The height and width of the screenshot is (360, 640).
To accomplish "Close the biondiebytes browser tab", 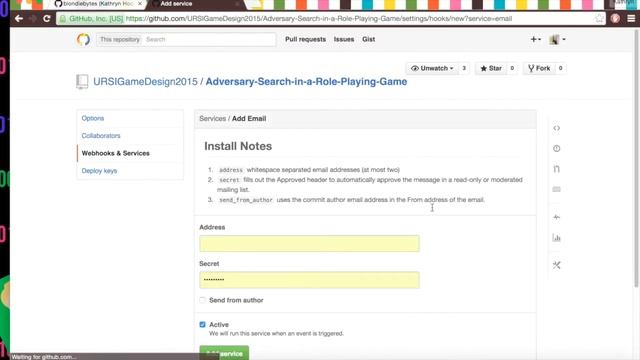I will click(x=140, y=4).
